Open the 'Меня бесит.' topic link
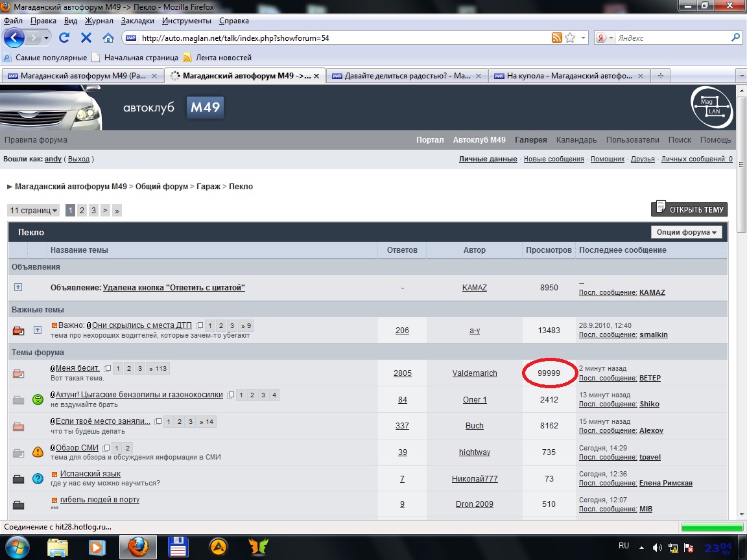The height and width of the screenshot is (560, 747). (78, 368)
